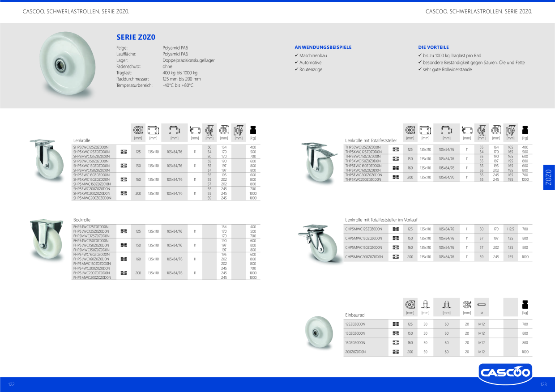Click bolt hole spacing icon above page 122 Lenkrolle table

[174, 130]
